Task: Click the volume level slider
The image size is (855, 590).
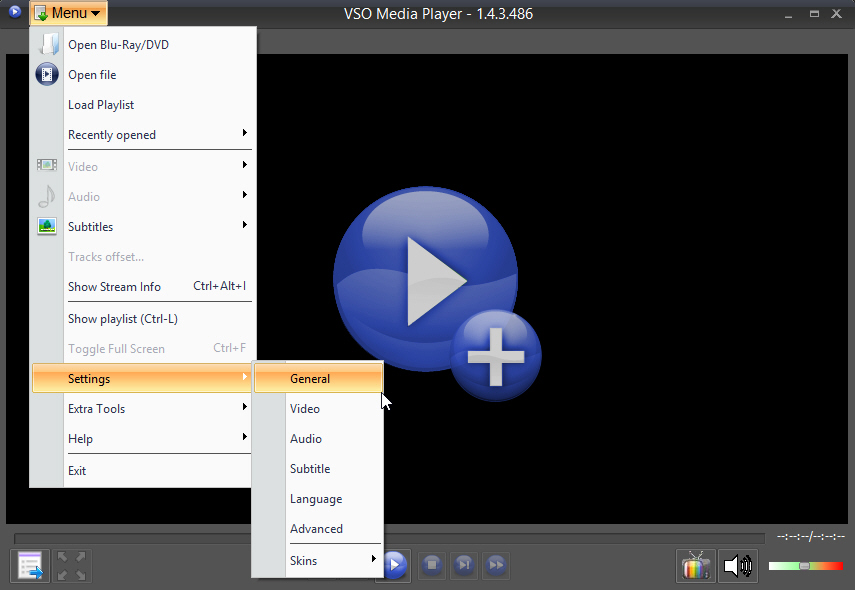Action: coord(806,566)
